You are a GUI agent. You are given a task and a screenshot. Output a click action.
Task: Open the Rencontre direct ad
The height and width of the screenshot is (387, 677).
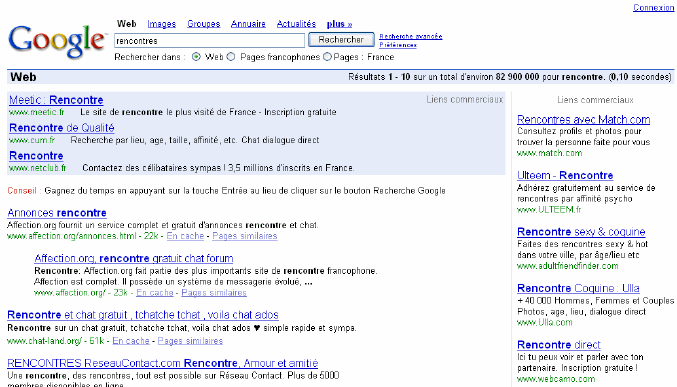pyautogui.click(x=559, y=345)
